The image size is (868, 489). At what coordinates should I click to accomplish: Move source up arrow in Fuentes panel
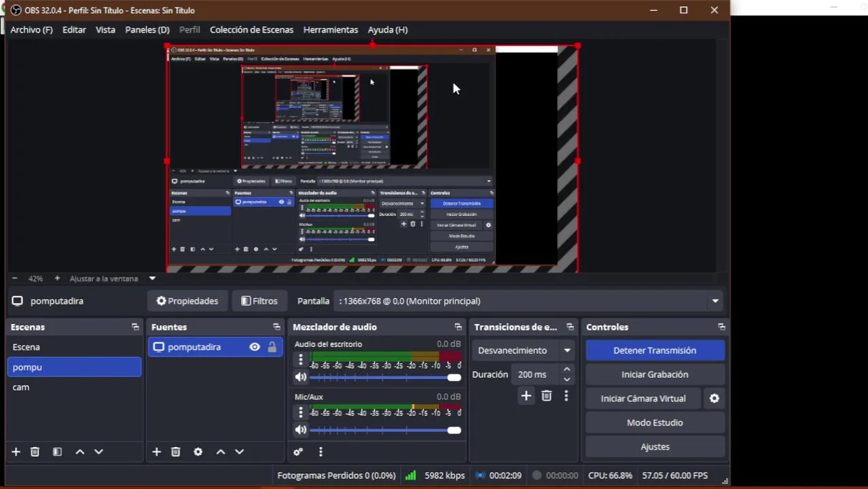click(220, 452)
